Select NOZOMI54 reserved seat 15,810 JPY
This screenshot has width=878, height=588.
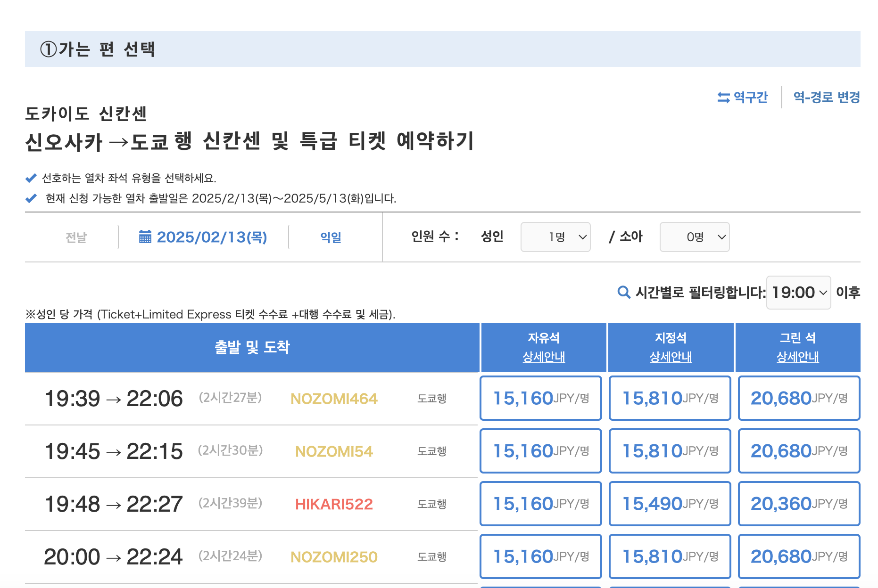tap(670, 451)
